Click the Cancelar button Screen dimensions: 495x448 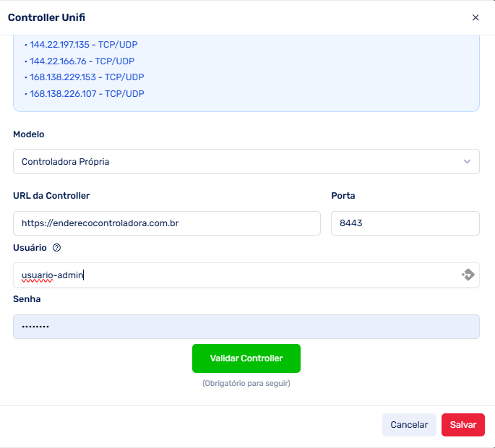pyautogui.click(x=409, y=425)
